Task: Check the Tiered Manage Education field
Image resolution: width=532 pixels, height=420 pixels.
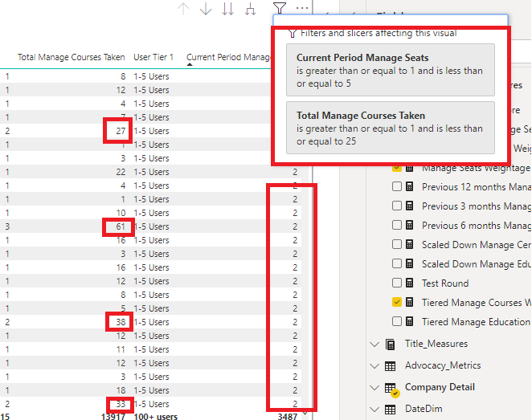Action: click(x=397, y=321)
